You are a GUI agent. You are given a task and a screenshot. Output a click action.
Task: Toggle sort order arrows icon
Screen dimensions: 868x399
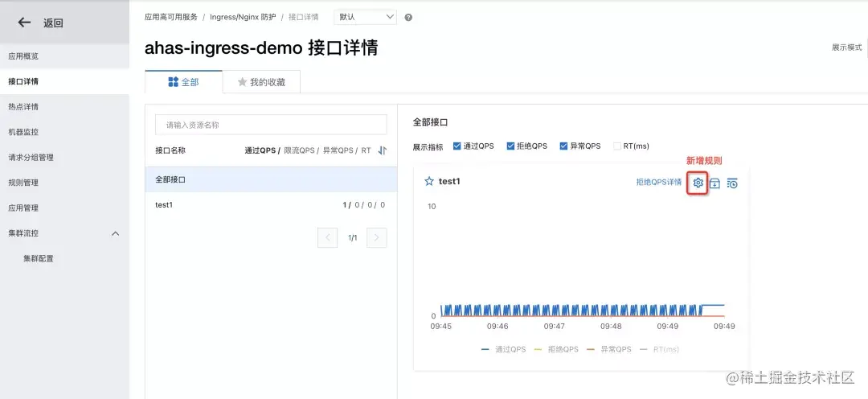[x=383, y=150]
